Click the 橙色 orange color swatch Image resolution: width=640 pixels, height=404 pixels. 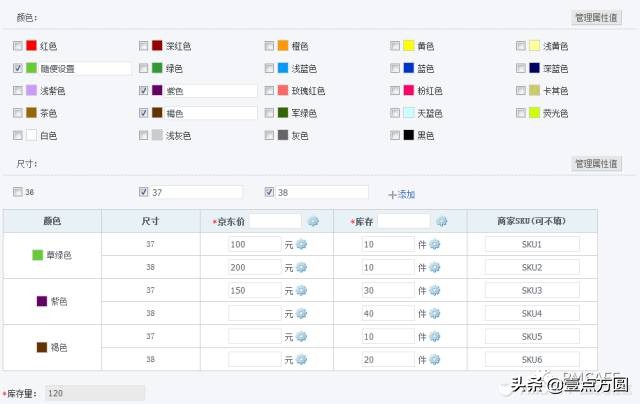point(283,45)
